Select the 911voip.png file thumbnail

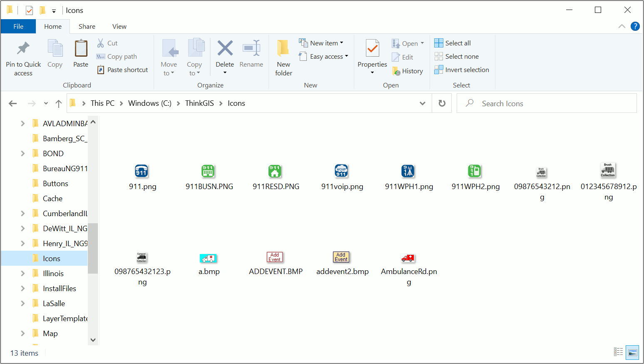click(342, 171)
